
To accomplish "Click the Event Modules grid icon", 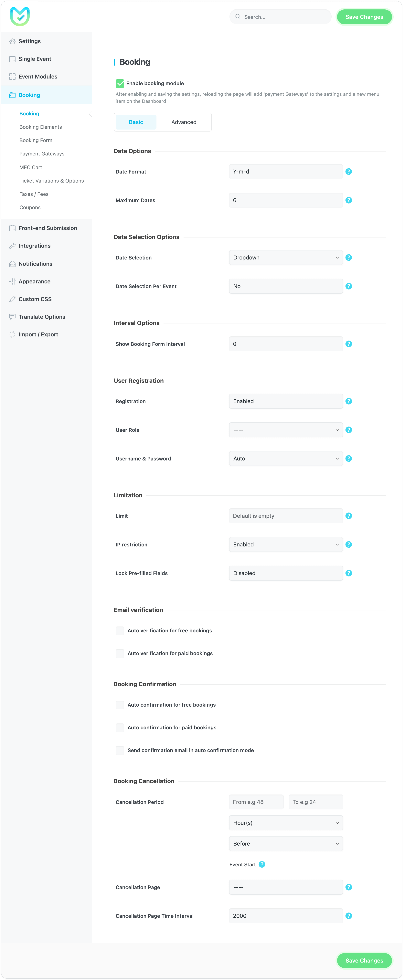I will pos(12,77).
